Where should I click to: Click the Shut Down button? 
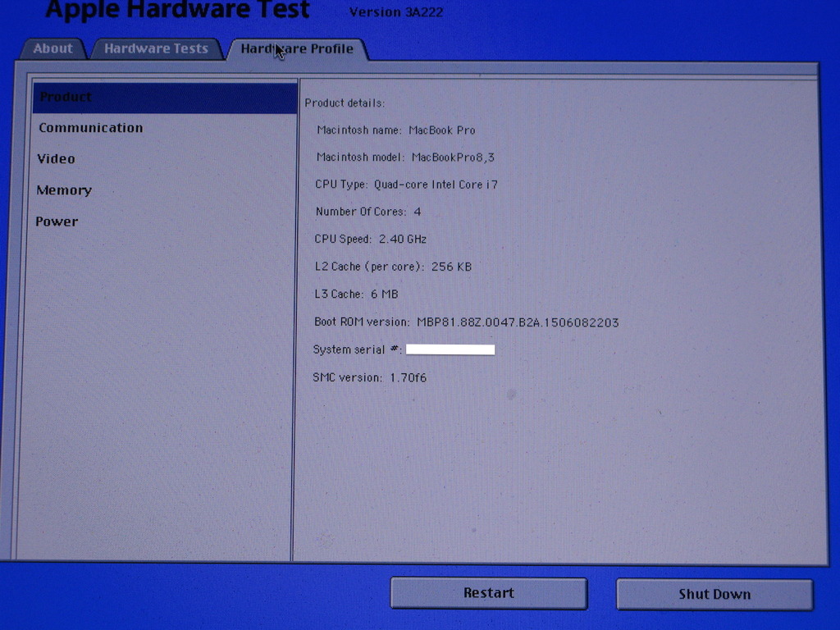714,594
